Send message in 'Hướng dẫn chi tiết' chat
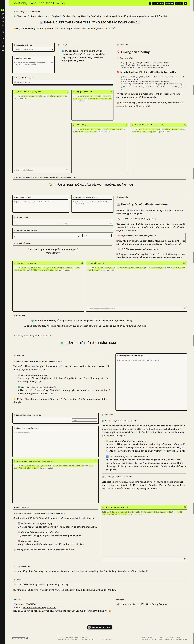Image resolution: width=194 pixels, height=644 pixels. point(184,308)
